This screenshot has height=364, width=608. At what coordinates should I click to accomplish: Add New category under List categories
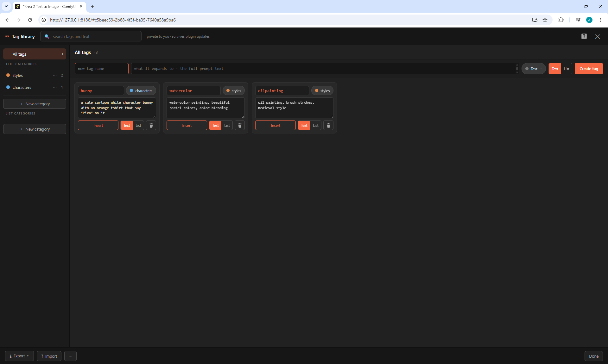(35, 129)
